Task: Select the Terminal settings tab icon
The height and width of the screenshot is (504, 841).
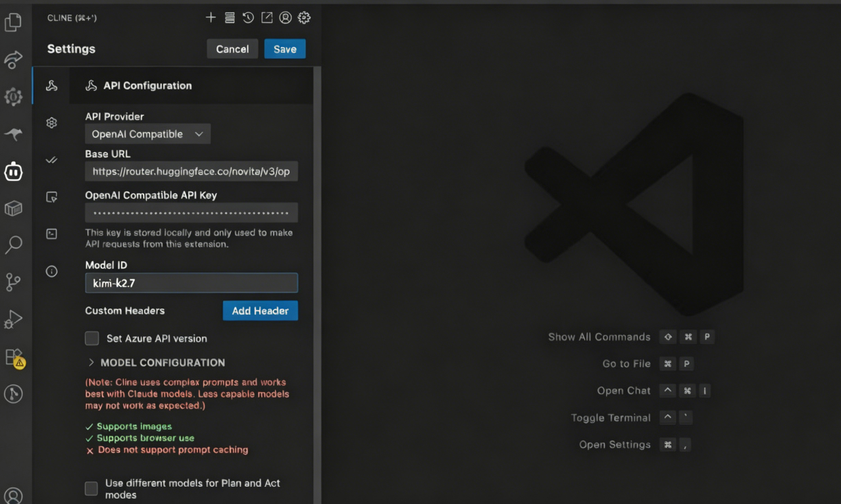Action: pyautogui.click(x=51, y=234)
